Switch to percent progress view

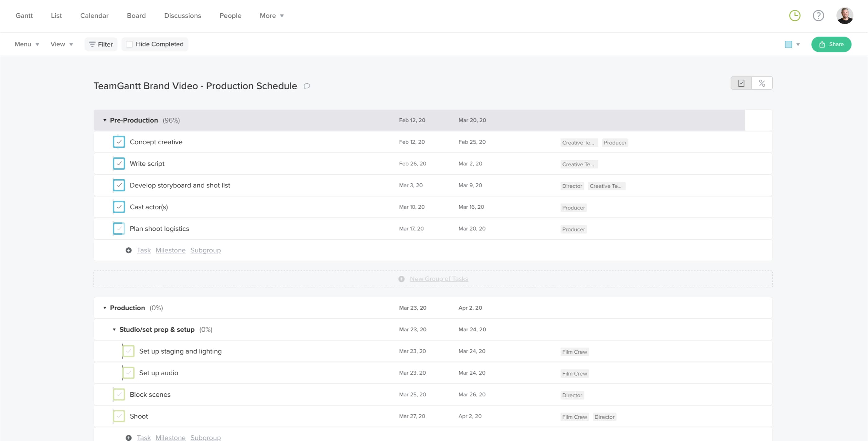tap(762, 83)
